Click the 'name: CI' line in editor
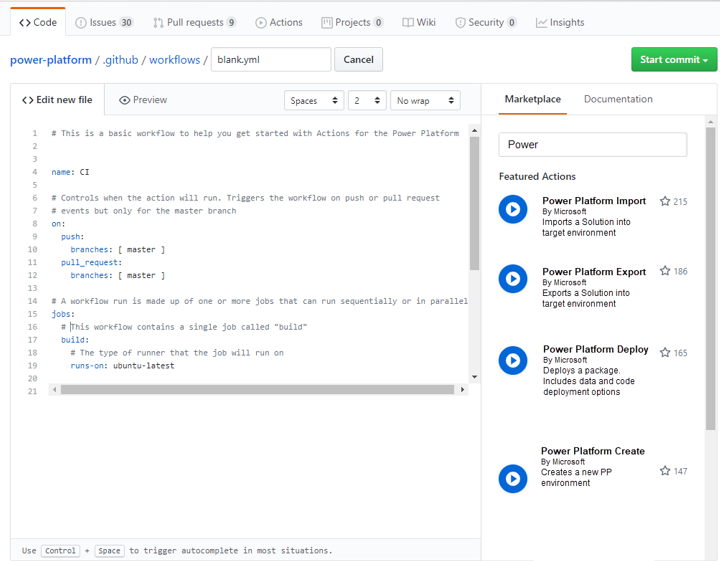This screenshot has height=561, width=720. 70,172
